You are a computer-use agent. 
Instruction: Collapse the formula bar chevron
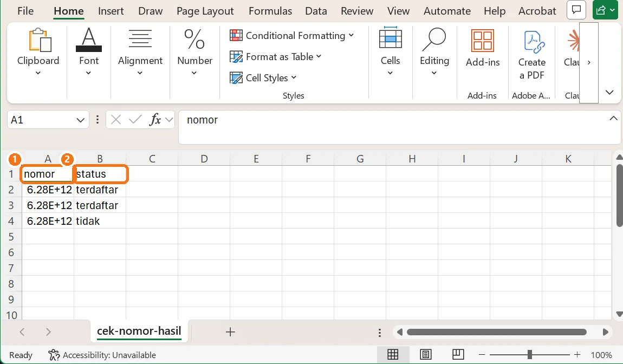(x=613, y=119)
